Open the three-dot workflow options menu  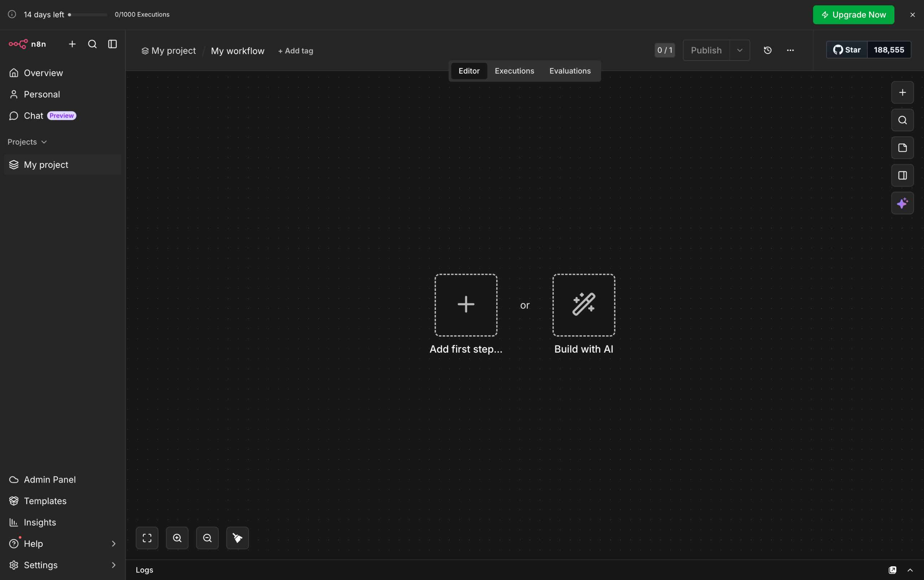[x=790, y=50]
